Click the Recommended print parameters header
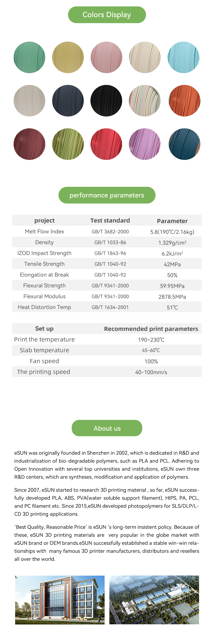Image resolution: width=214 pixels, height=644 pixels. [151, 329]
